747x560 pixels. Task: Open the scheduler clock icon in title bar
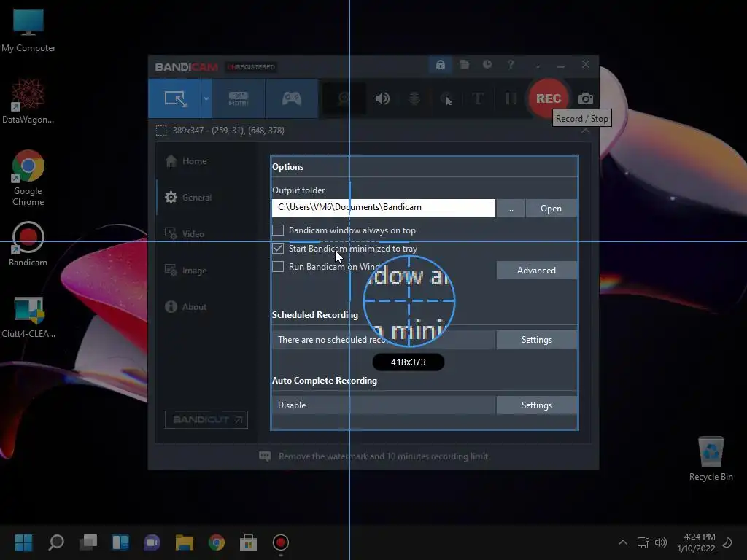(x=487, y=64)
